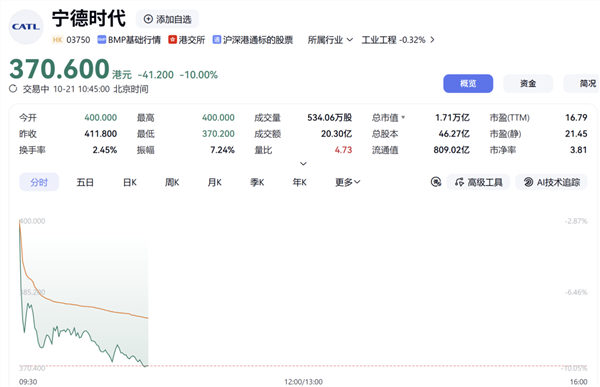Toggle the 总市值 dropdown arrow
Screen dimensions: 600x387
pyautogui.click(x=403, y=118)
